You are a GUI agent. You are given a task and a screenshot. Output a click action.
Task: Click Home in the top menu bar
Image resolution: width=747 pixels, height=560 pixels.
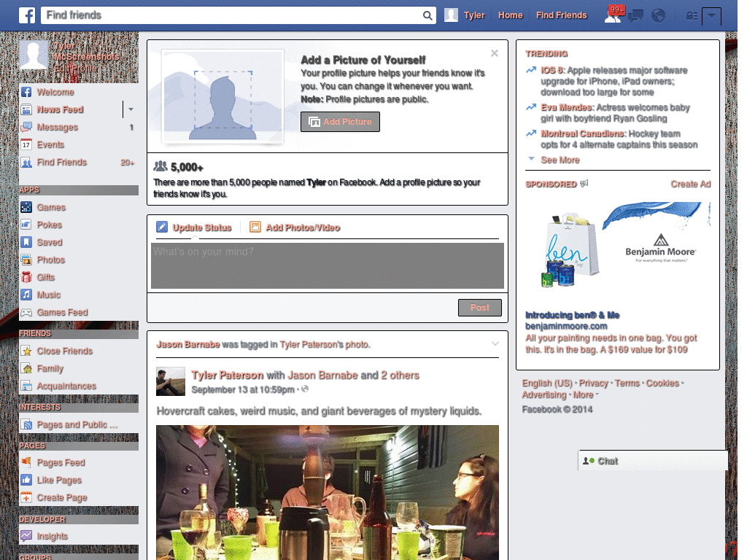[510, 15]
